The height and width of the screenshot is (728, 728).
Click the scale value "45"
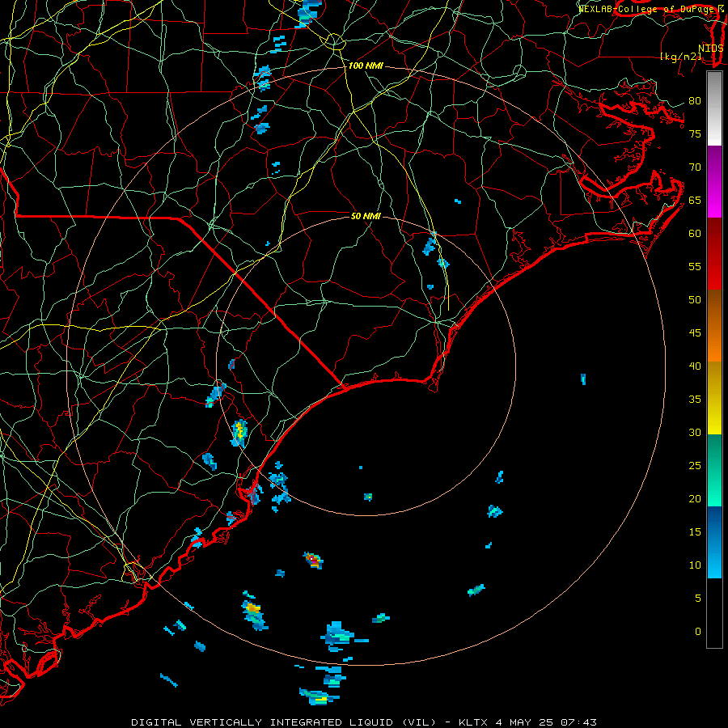point(695,333)
